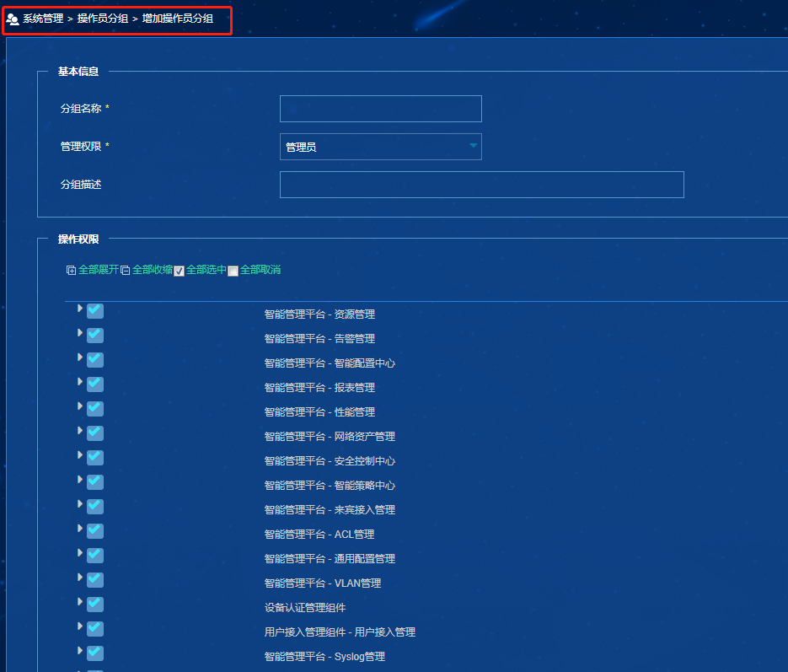Click the 增加操作员分组 breadcrumb text
788x672 pixels.
177,19
